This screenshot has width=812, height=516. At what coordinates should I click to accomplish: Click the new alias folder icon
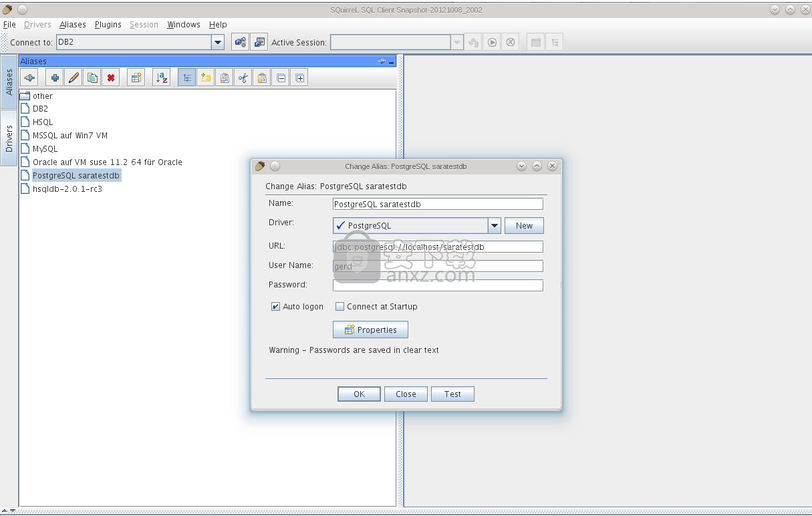coord(206,78)
